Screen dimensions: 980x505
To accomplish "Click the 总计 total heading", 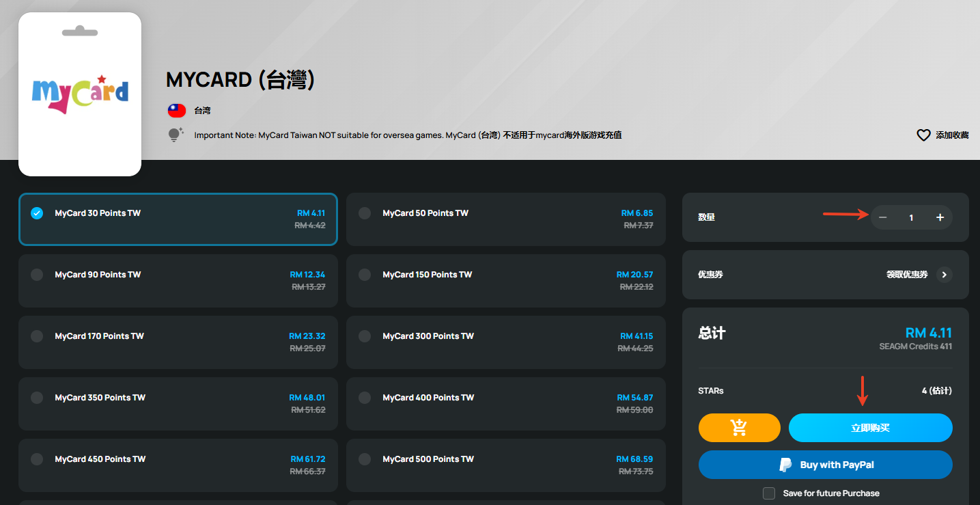I will [712, 333].
